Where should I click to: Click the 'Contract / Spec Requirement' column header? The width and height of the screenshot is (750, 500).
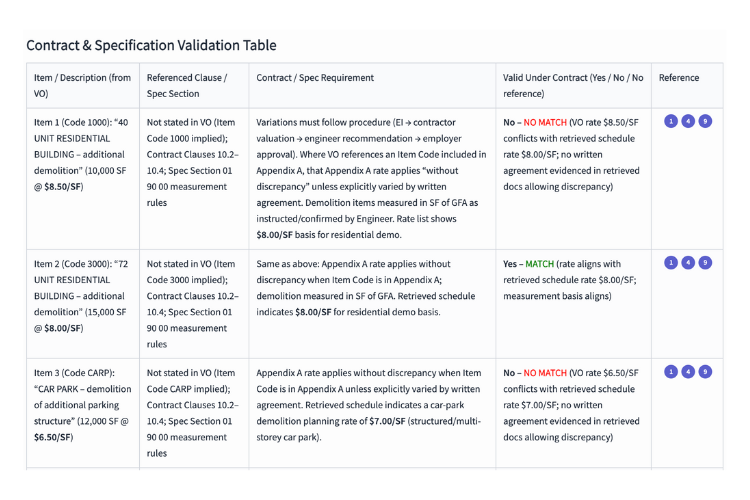[315, 78]
